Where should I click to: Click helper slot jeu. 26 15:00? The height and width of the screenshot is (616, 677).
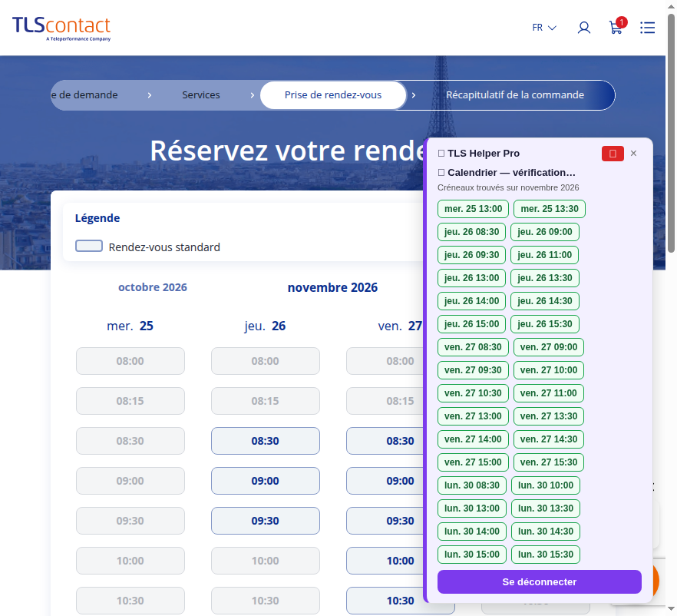(471, 324)
